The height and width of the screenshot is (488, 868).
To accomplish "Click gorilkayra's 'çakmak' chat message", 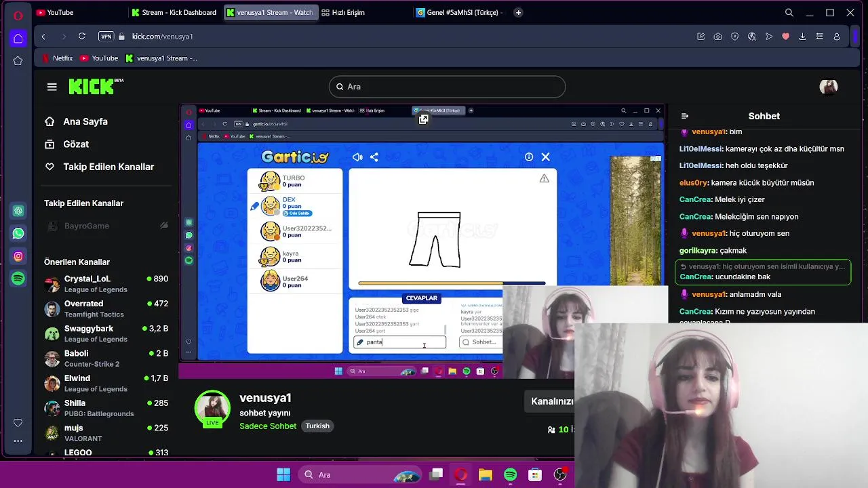I will click(x=713, y=251).
